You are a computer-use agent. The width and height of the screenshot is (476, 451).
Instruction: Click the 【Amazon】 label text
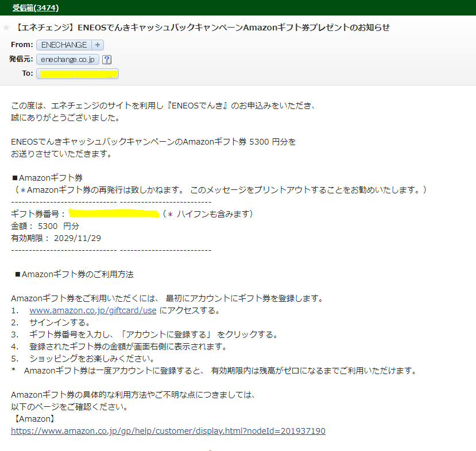(x=34, y=419)
